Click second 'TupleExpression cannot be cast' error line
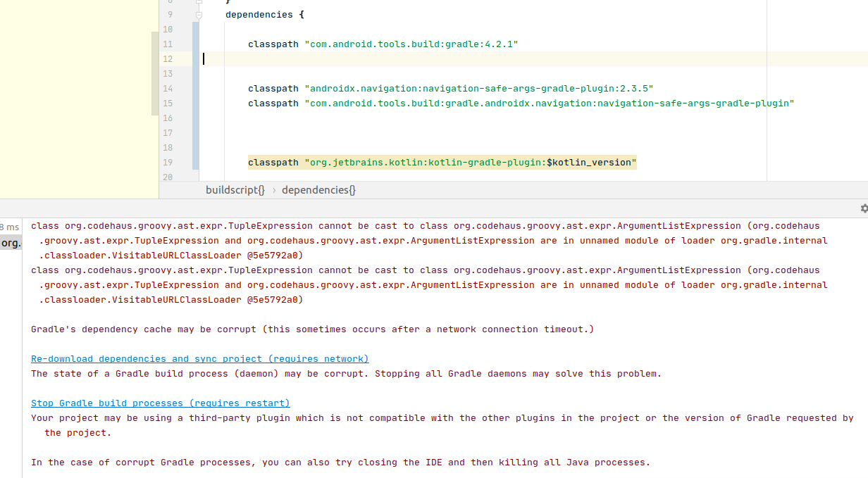Screen dimensions: 868x478 click(426, 270)
